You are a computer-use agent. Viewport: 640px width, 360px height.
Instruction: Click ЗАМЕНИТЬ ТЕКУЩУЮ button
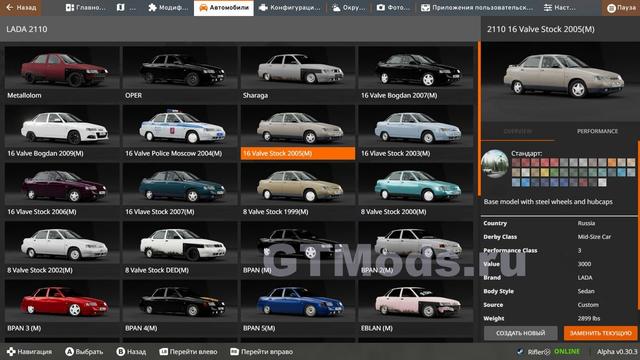point(600,333)
